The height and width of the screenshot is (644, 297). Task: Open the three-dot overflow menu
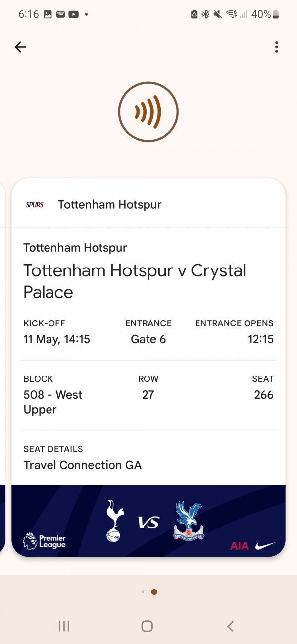(x=276, y=47)
